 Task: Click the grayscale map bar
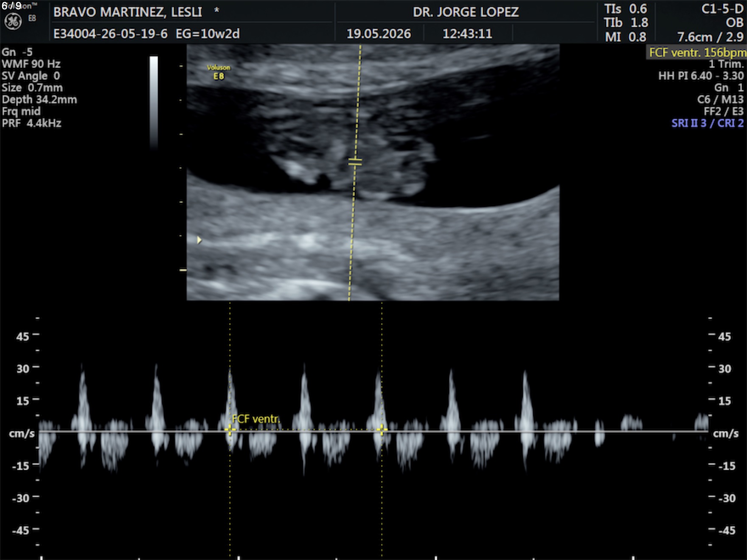(x=154, y=101)
